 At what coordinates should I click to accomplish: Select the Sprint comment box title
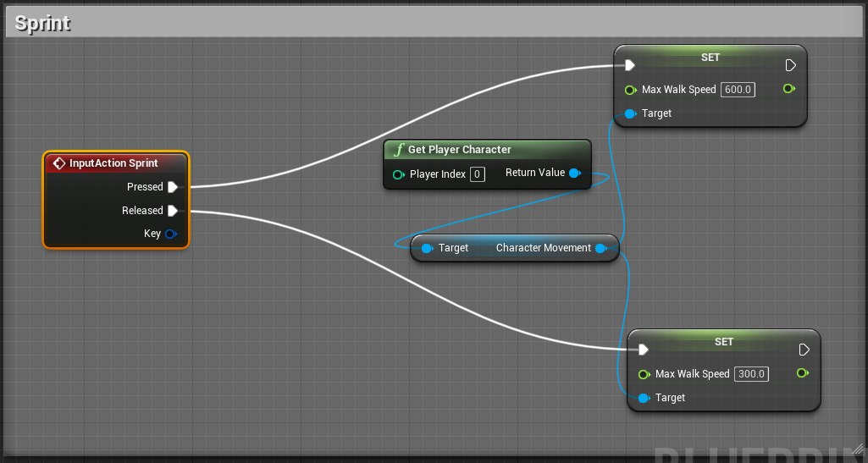pos(42,23)
